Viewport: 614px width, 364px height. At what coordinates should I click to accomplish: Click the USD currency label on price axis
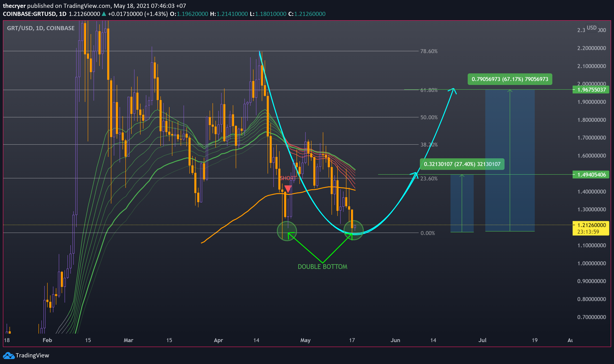coord(591,28)
